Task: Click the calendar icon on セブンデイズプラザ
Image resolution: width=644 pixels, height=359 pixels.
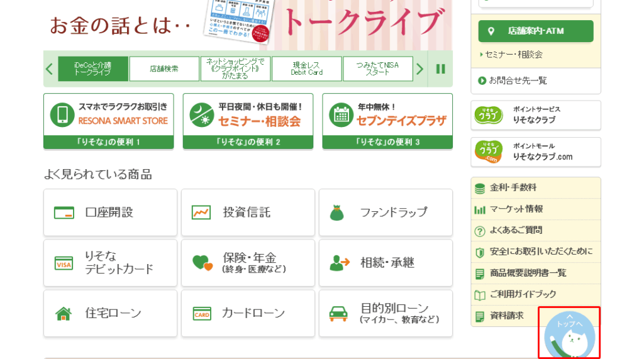Action: click(x=341, y=114)
